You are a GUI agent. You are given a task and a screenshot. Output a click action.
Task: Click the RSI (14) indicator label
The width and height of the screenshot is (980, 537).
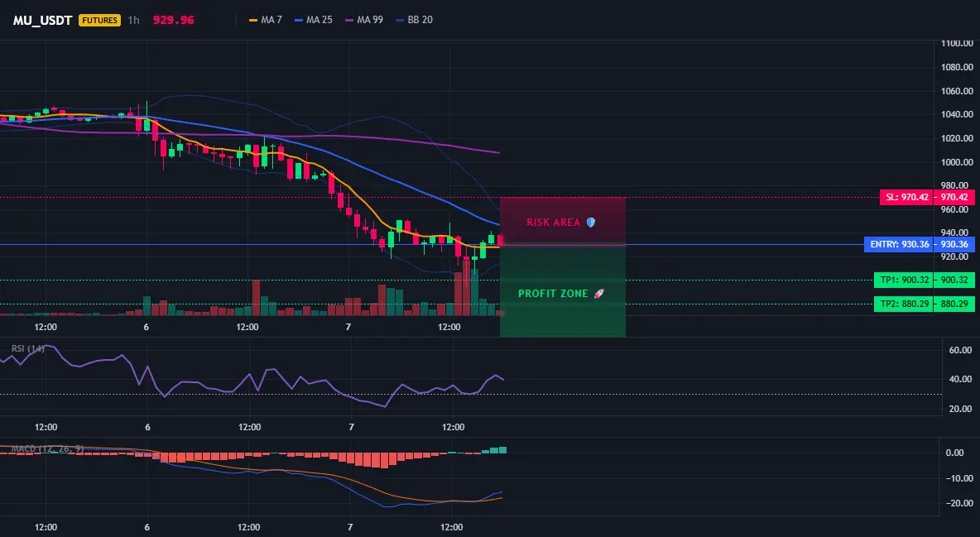pos(27,348)
